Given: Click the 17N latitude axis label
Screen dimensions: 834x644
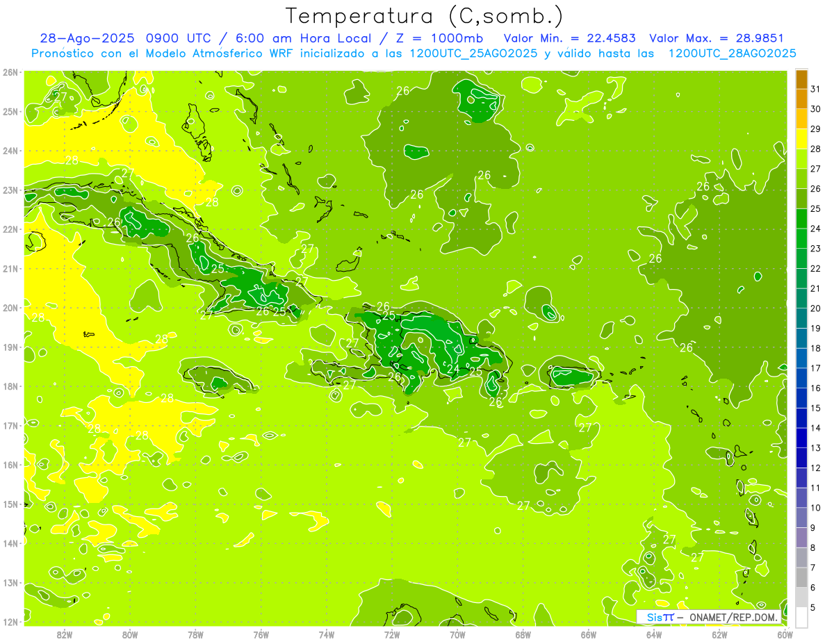Looking at the screenshot, I should (x=10, y=425).
